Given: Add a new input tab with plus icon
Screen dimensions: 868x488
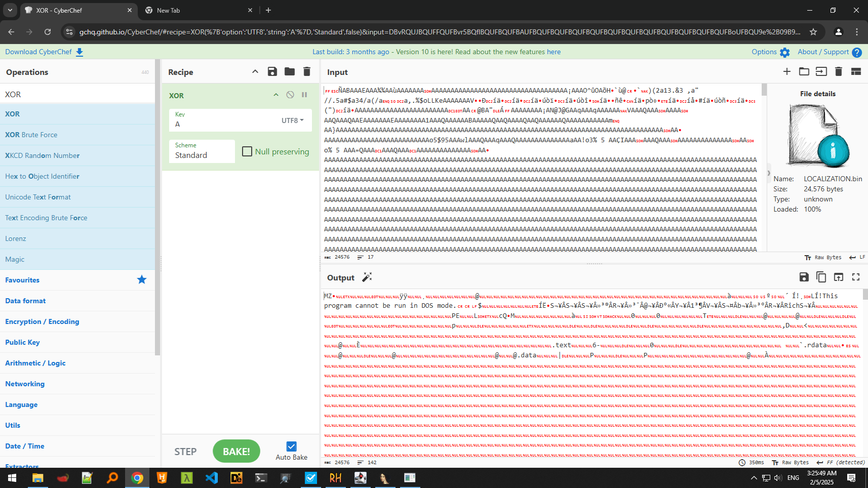Looking at the screenshot, I should click(x=787, y=72).
